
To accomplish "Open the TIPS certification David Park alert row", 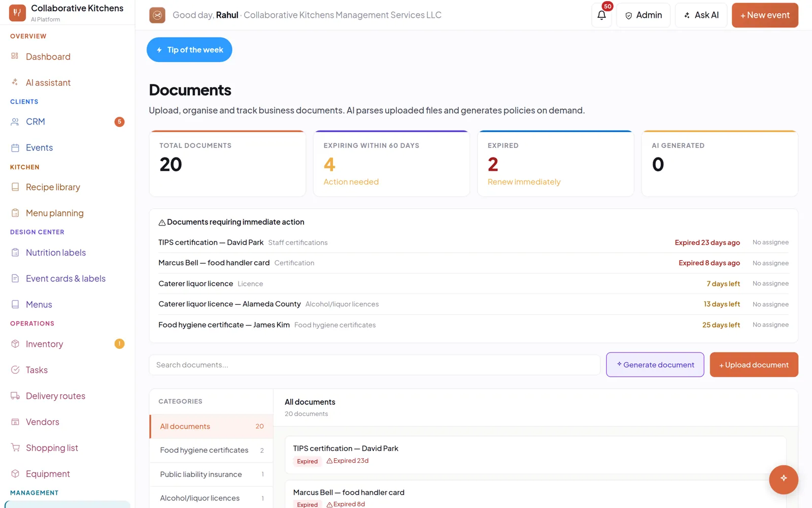I will pyautogui.click(x=473, y=242).
